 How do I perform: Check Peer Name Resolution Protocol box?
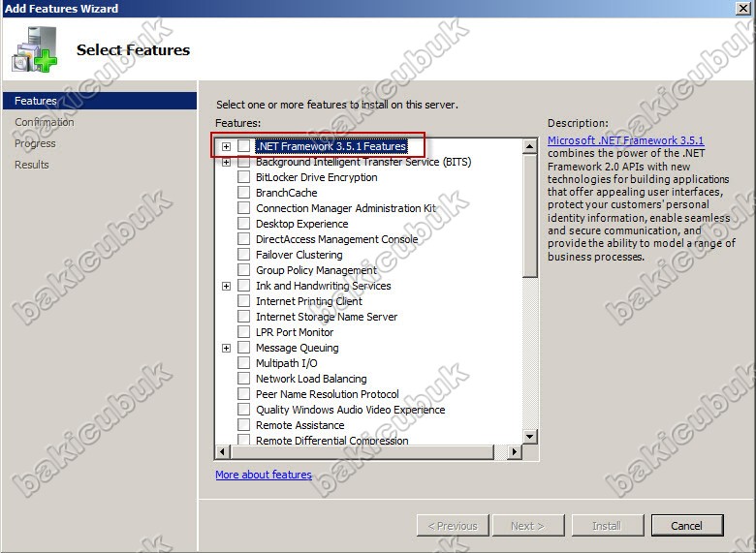(x=244, y=394)
